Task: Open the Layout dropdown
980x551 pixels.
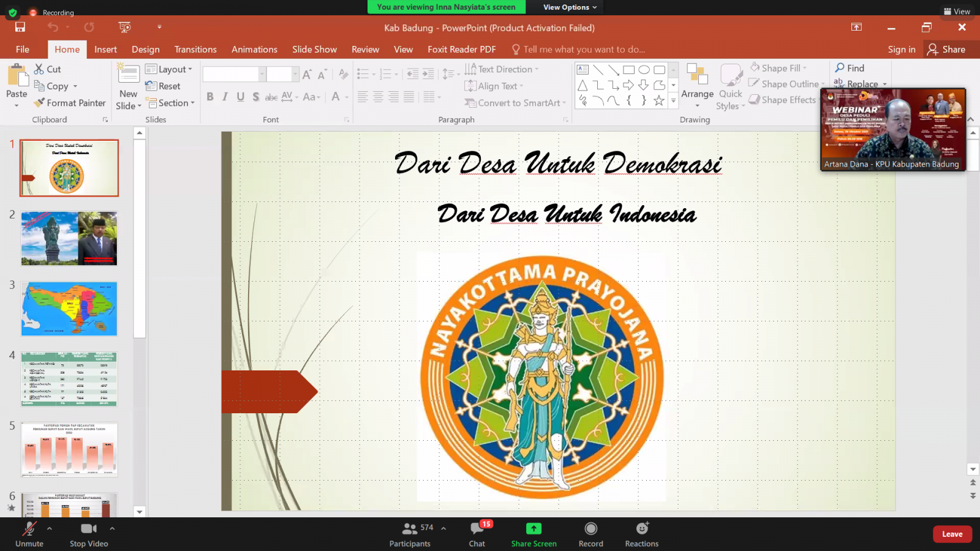Action: pos(169,69)
